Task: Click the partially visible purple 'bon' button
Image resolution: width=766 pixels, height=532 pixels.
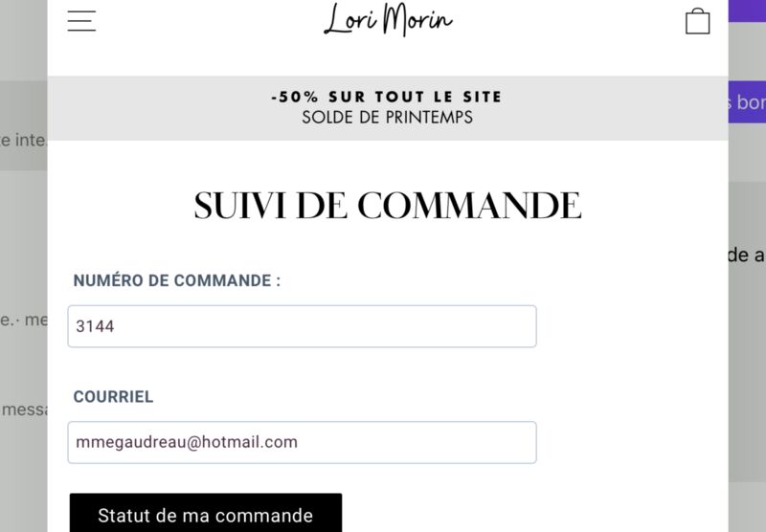Action: pyautogui.click(x=747, y=102)
